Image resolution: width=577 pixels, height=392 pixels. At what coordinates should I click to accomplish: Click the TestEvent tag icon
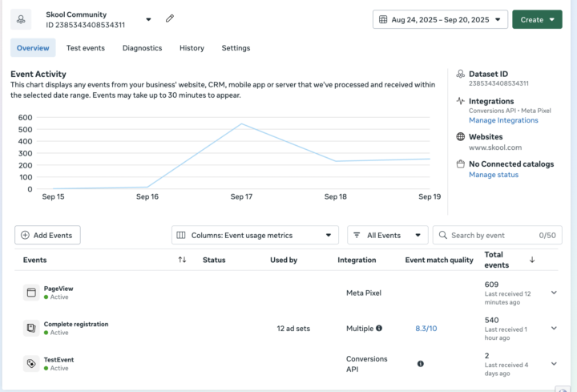tap(31, 364)
